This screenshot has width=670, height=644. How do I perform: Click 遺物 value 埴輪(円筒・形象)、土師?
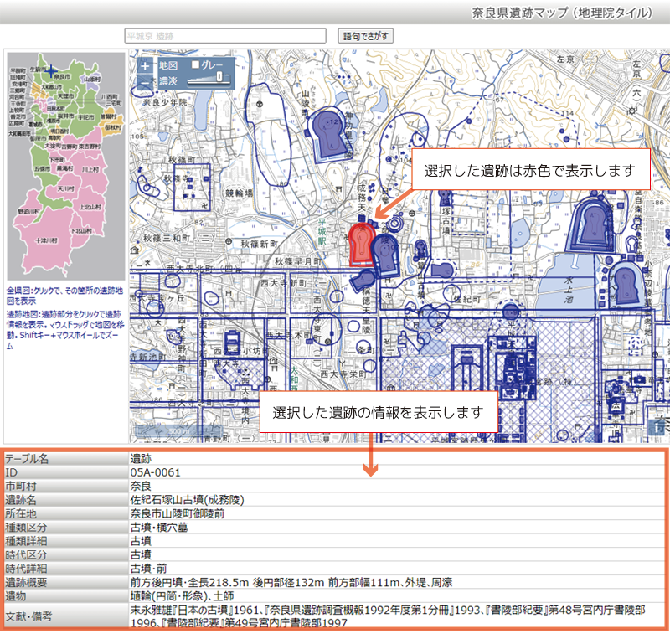pyautogui.click(x=182, y=595)
